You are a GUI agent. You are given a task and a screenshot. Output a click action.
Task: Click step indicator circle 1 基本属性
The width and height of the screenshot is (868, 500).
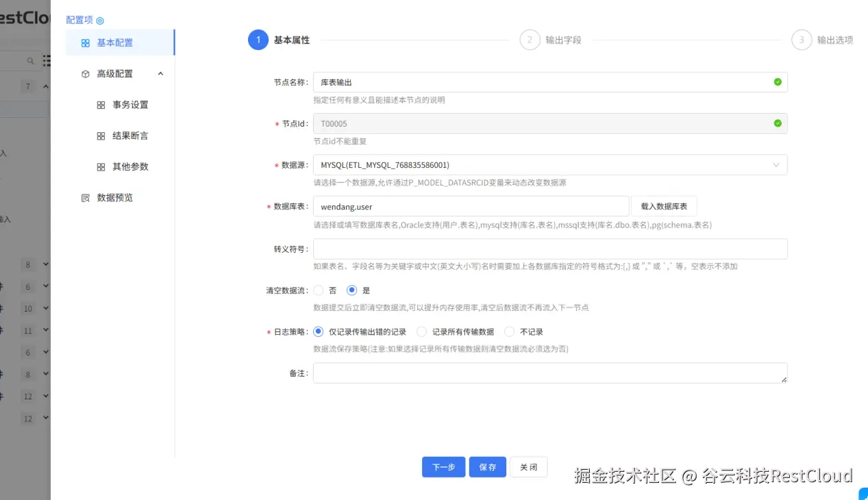pos(258,40)
